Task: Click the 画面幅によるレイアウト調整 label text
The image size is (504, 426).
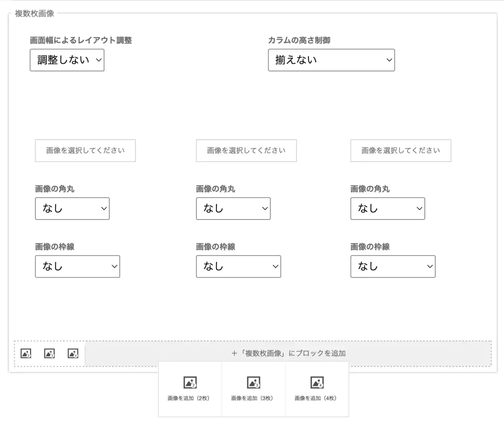Action: [81, 40]
